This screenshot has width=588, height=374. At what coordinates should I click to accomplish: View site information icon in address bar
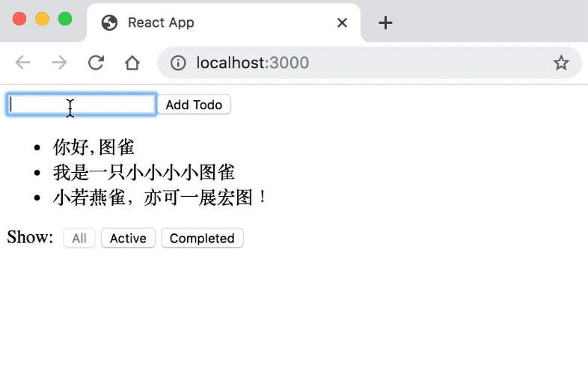pos(178,63)
